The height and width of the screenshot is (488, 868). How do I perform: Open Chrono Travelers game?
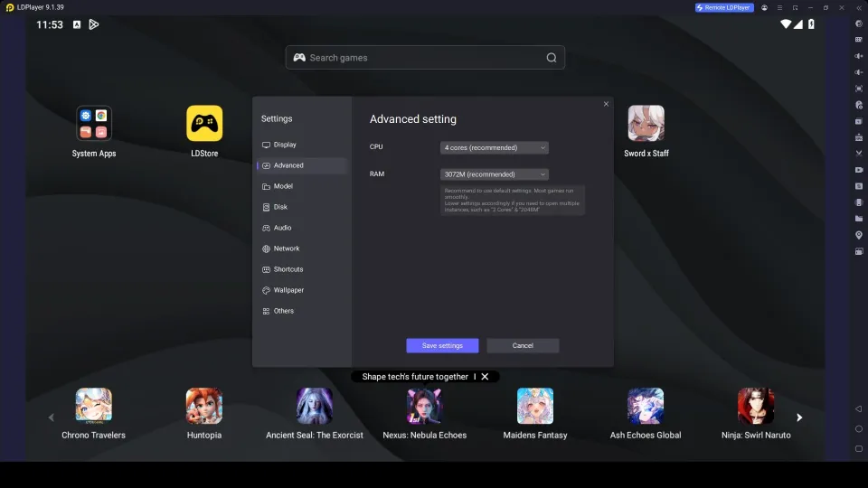pos(93,406)
